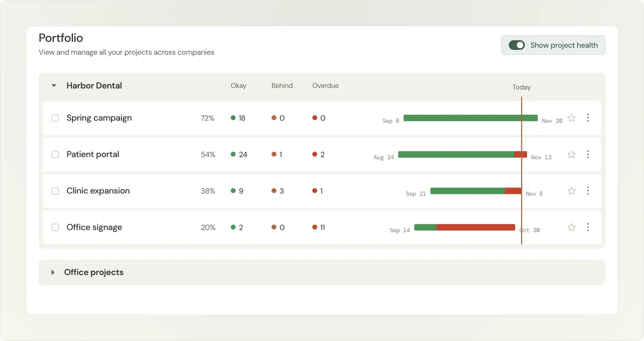Click the Today timeline marker label
This screenshot has height=341, width=644.
(x=521, y=87)
